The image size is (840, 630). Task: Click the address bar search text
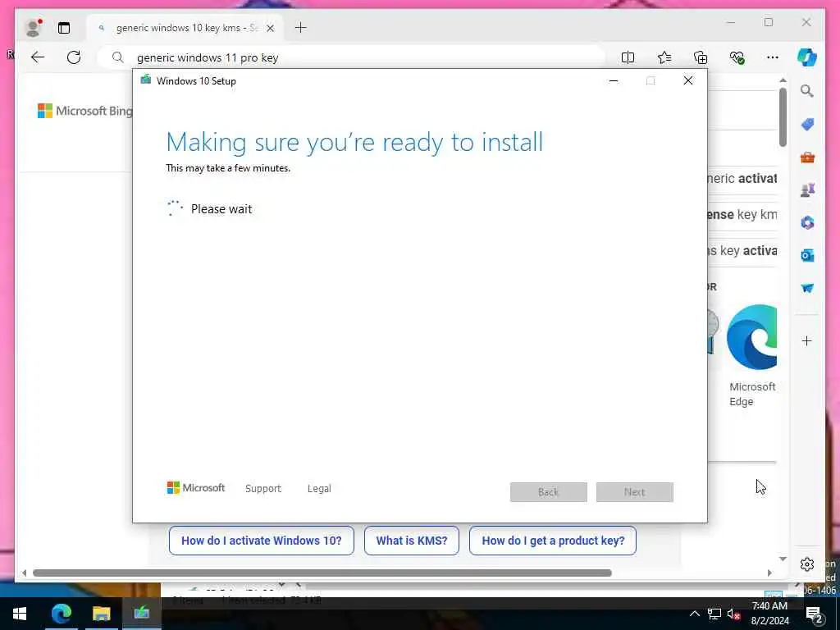point(208,58)
